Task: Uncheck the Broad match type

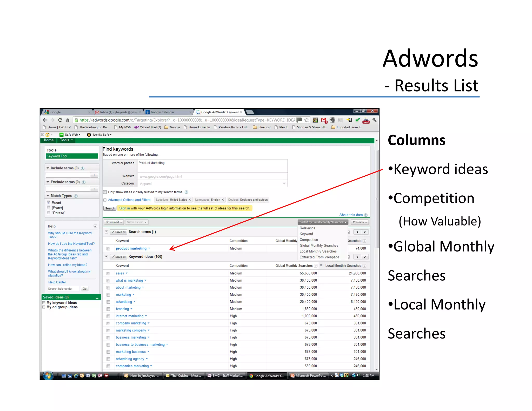Action: tap(49, 203)
